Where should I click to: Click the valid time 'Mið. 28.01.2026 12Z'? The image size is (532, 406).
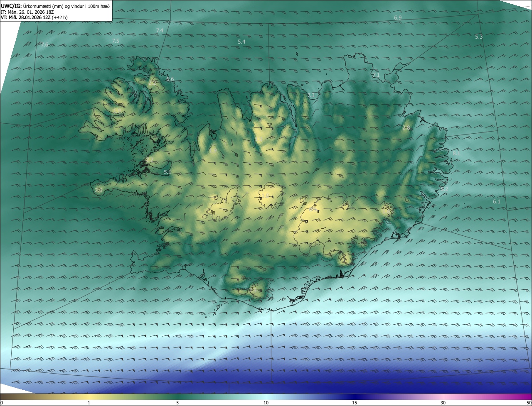pyautogui.click(x=29, y=17)
